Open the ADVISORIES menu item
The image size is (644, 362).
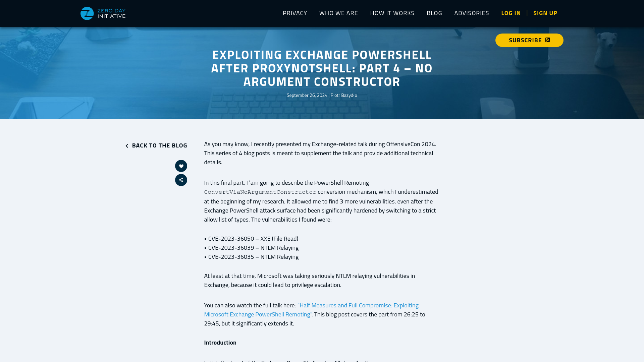(x=472, y=13)
